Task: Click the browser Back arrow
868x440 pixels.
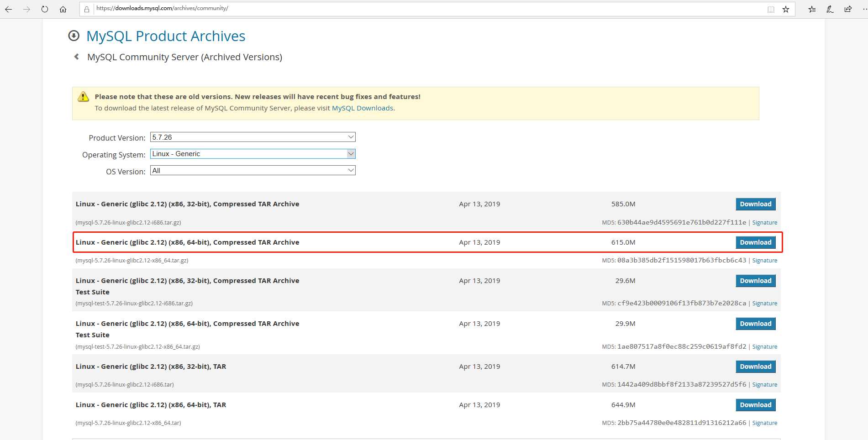Action: coord(8,9)
